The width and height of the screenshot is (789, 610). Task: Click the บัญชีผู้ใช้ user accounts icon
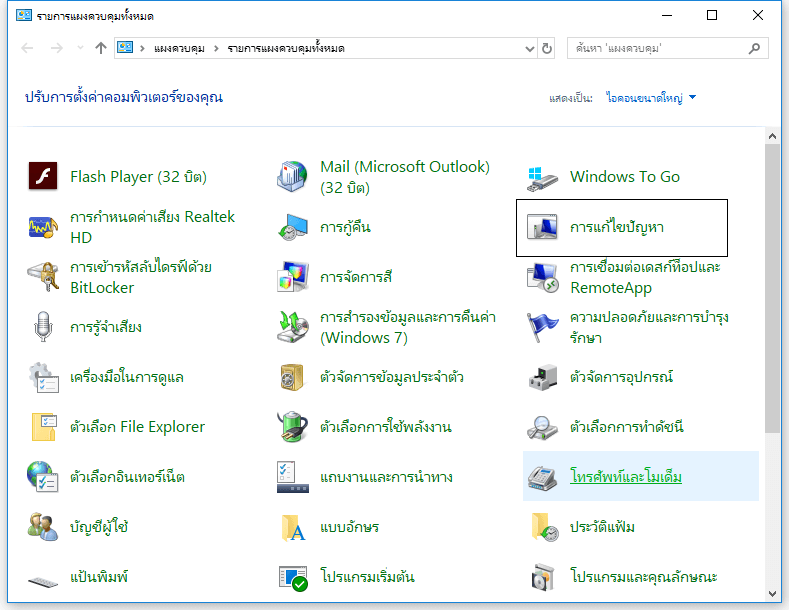pos(43,526)
